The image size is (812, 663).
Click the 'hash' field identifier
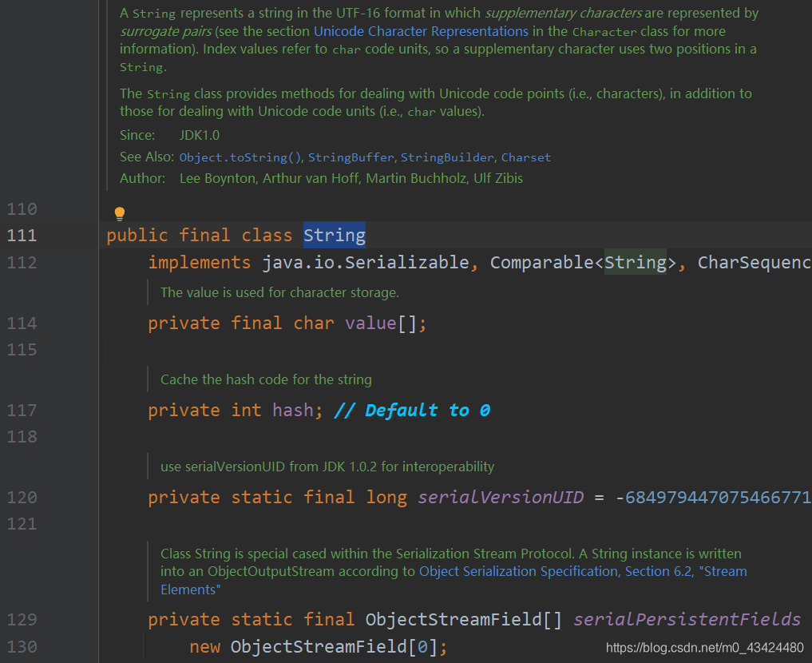coord(293,411)
